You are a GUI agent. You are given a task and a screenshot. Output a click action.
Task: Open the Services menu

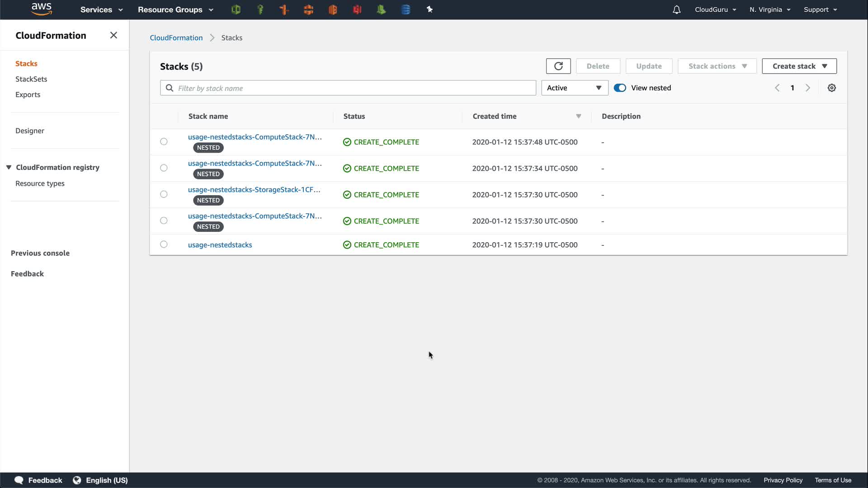point(101,9)
